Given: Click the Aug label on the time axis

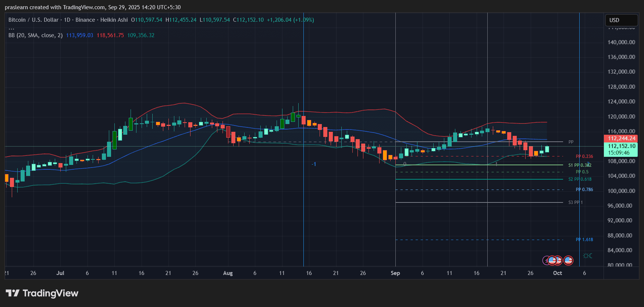Looking at the screenshot, I should [228, 273].
